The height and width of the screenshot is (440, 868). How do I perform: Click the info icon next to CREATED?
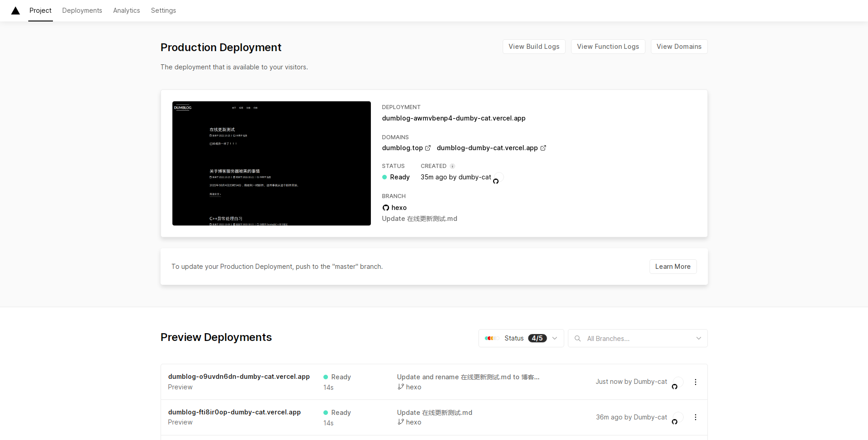(x=452, y=166)
